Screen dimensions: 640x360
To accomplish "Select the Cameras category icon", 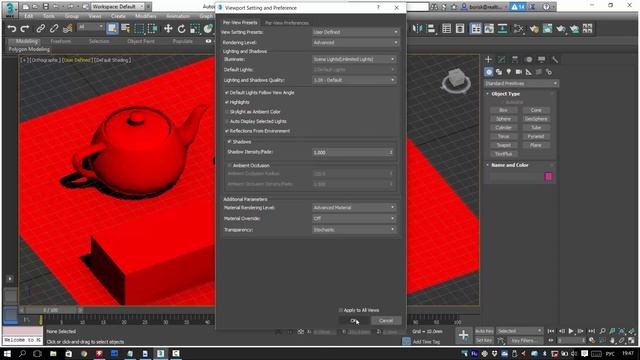I will tap(519, 72).
